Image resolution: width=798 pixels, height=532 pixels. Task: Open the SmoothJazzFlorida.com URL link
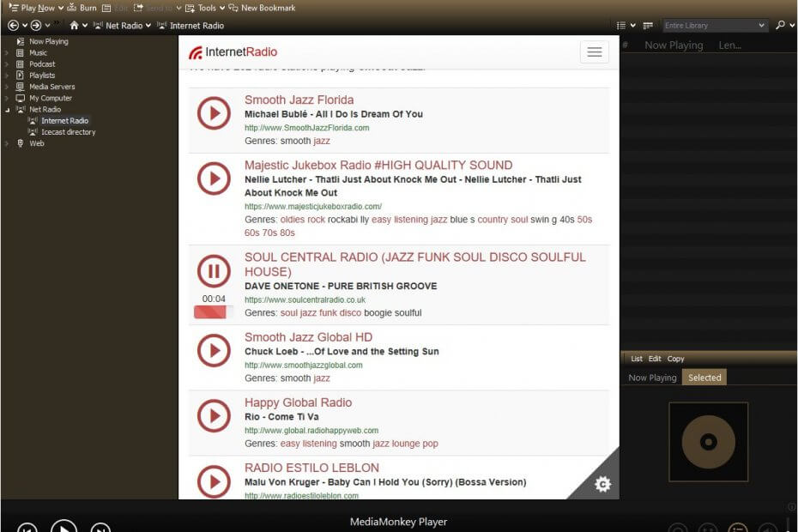click(x=307, y=128)
